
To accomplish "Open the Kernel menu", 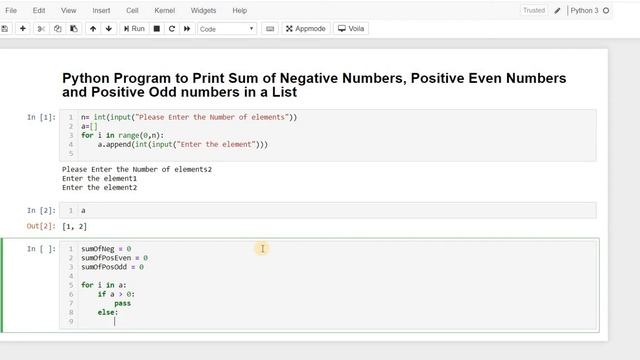I will point(164,11).
